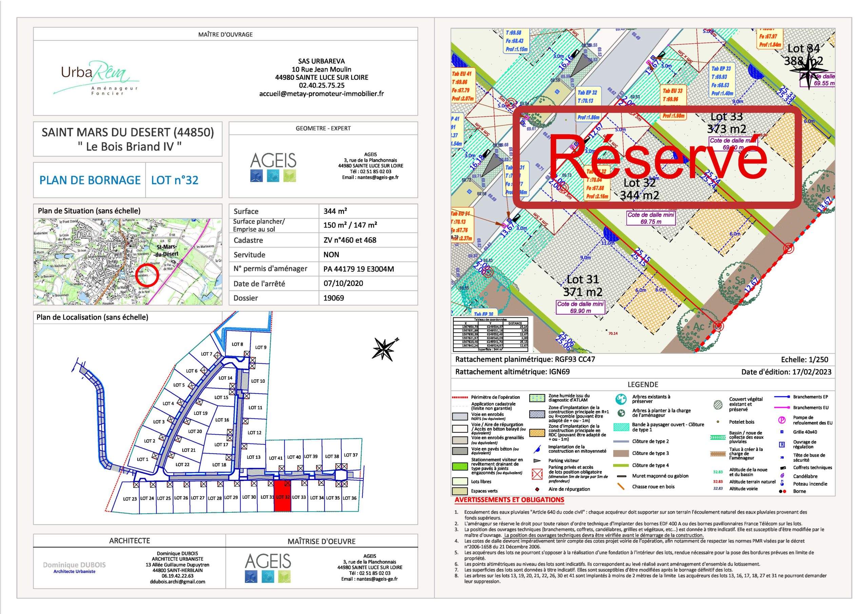Click the Clôture de type 3 brown swatch
Screen dimensions: 868x614
(620, 453)
